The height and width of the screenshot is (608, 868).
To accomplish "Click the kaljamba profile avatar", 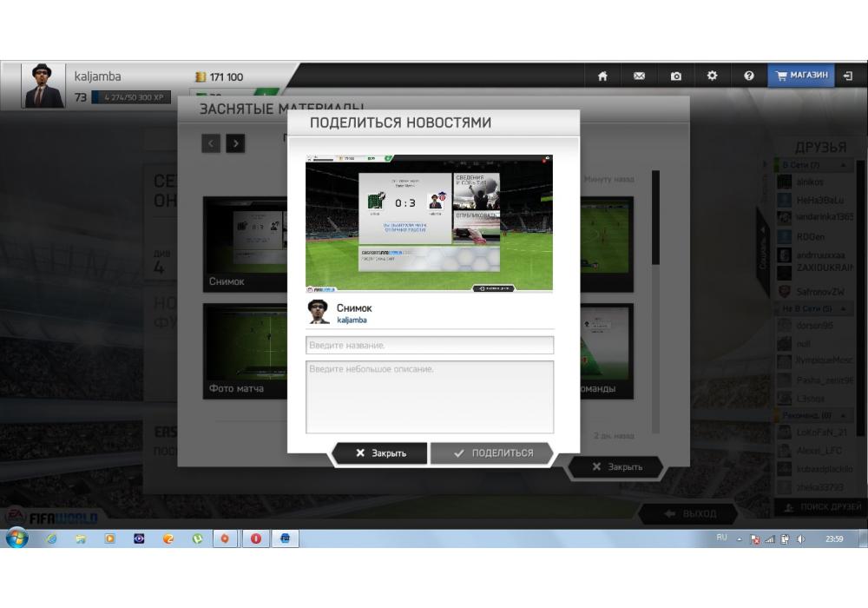I will click(x=42, y=86).
